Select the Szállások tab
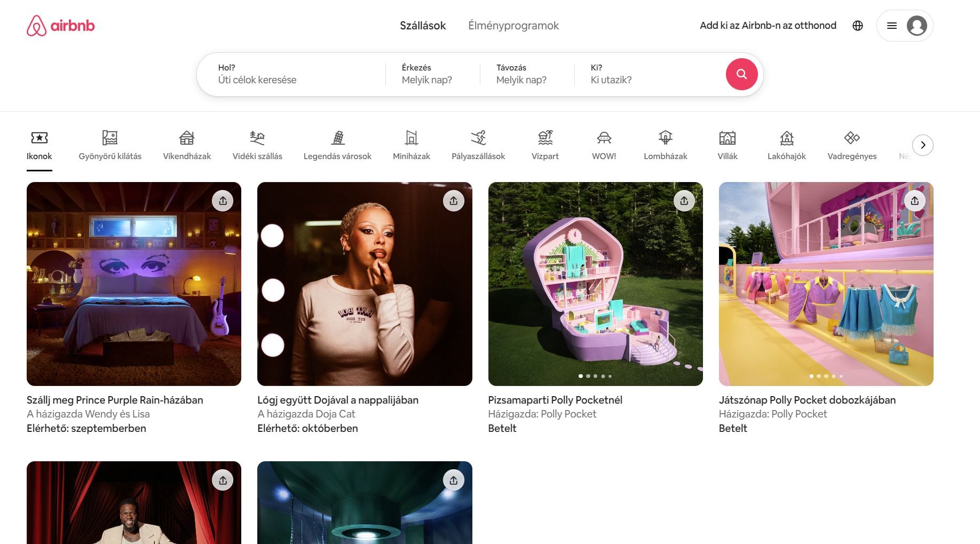The width and height of the screenshot is (980, 544). [423, 26]
